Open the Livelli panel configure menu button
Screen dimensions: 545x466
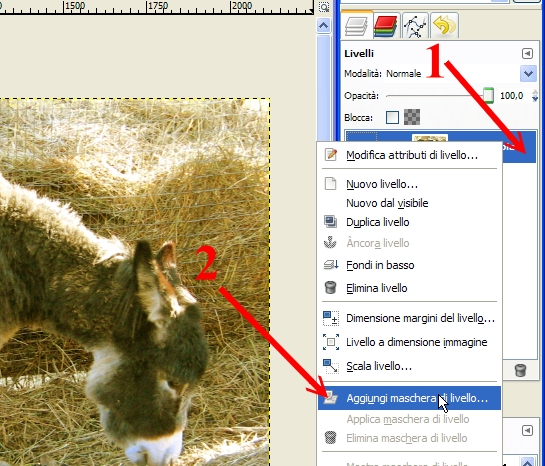tap(527, 53)
